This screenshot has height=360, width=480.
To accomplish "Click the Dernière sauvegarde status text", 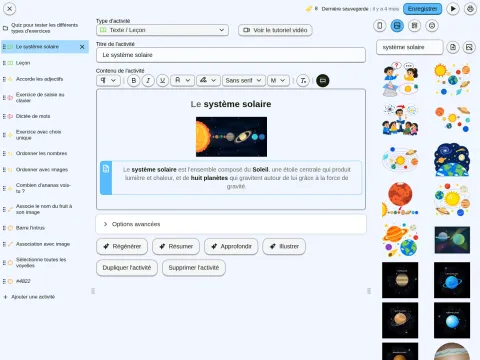I will (x=360, y=9).
